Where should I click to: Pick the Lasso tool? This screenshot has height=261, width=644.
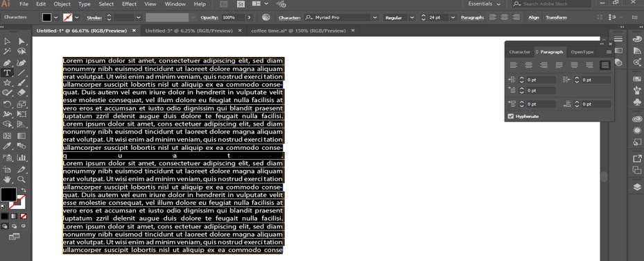pos(21,52)
